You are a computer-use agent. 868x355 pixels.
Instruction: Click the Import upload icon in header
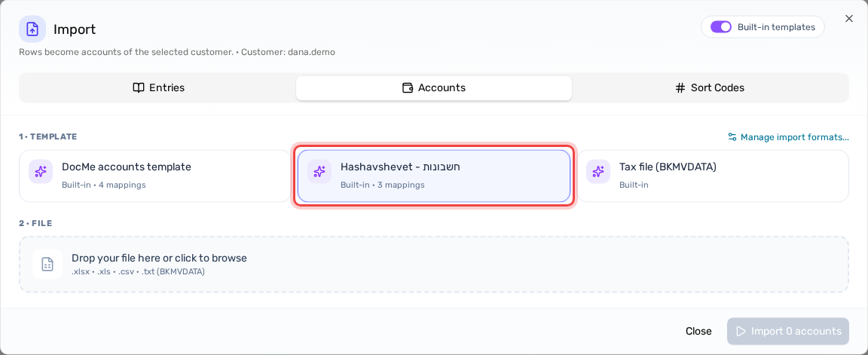[32, 29]
